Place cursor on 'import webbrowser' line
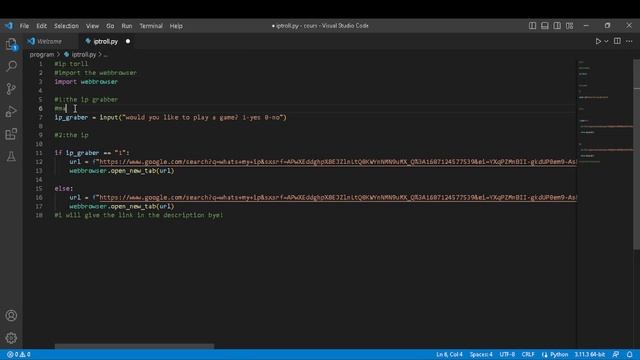The width and height of the screenshot is (640, 360). click(86, 82)
